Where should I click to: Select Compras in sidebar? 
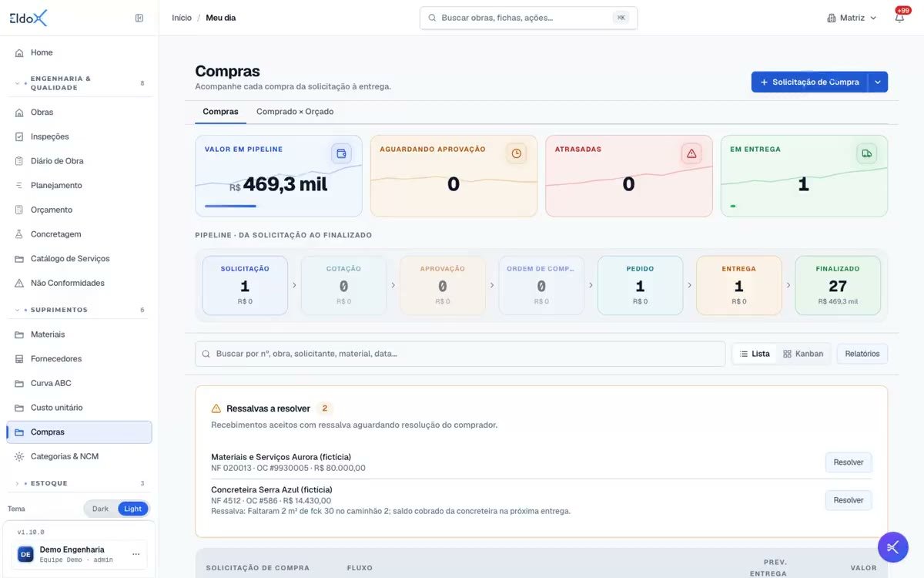(x=79, y=432)
